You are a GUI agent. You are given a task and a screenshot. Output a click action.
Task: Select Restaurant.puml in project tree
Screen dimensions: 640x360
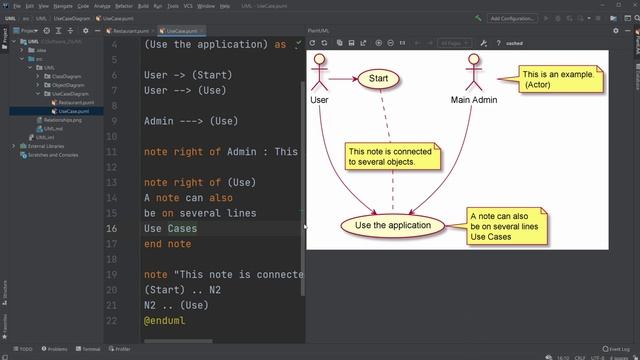(73, 102)
